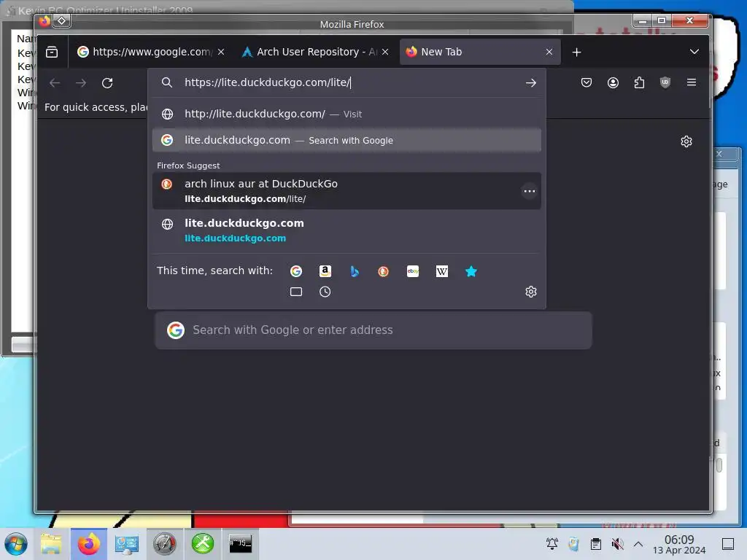Viewport: 747px width, 560px height.
Task: Open arch linux aur at DuckDuckGo suggestion
Action: (347, 191)
